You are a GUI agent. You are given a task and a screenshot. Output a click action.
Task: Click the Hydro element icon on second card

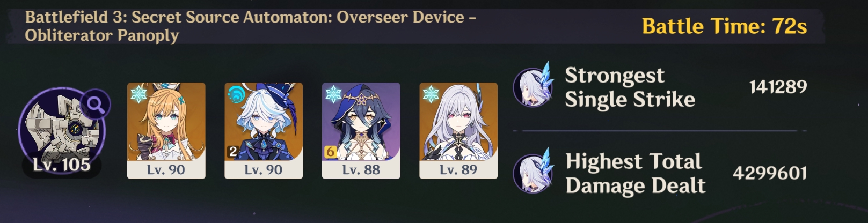point(236,94)
